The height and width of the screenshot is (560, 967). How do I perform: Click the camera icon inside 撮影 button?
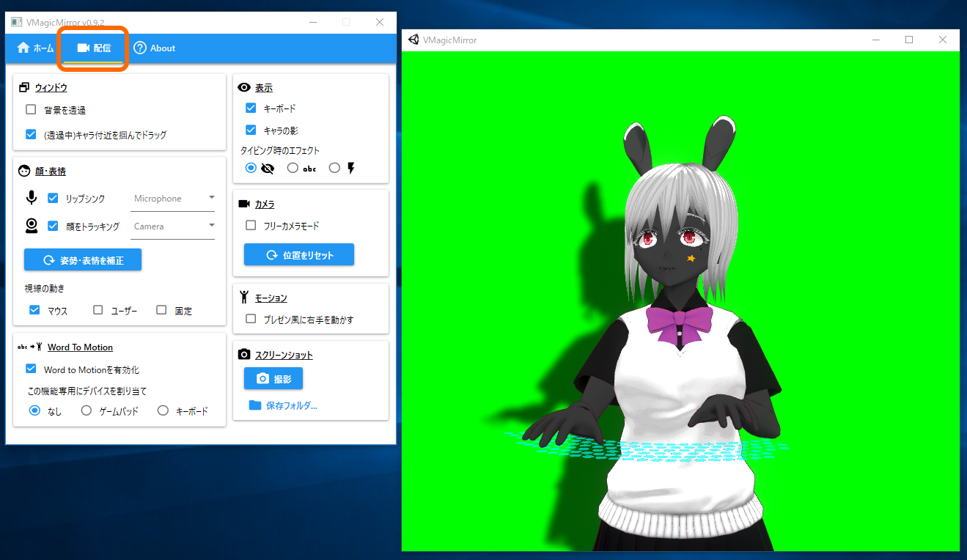[x=262, y=379]
